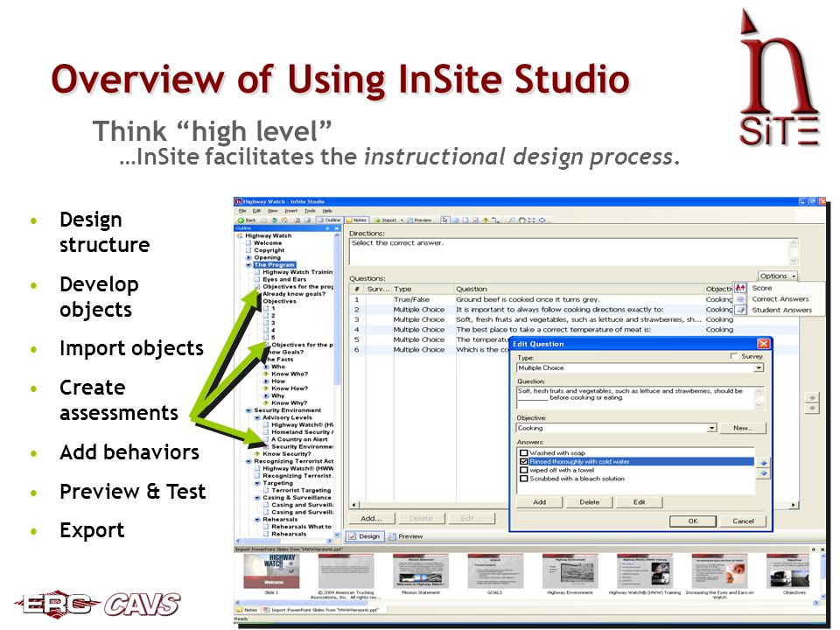Click the Correct Answers option icon
The width and height of the screenshot is (840, 630).
[740, 299]
